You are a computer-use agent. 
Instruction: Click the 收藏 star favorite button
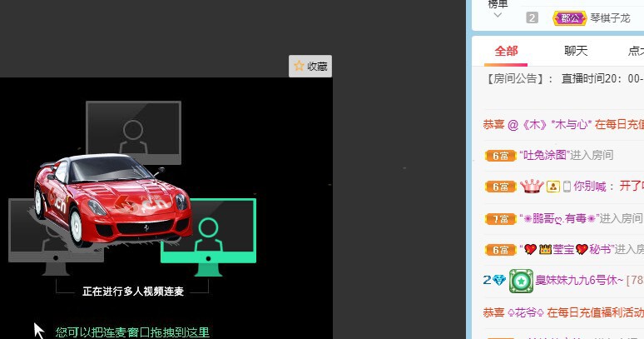[310, 66]
